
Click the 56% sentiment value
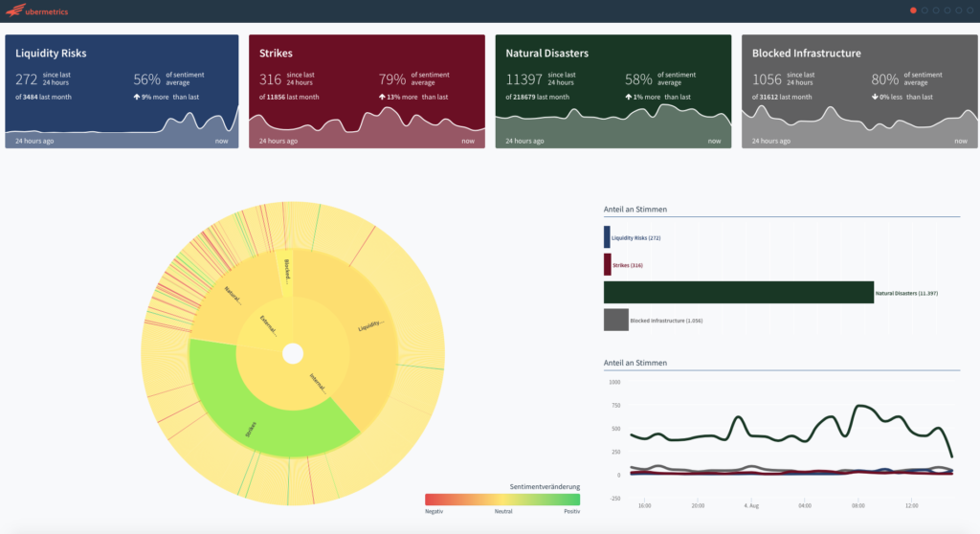[x=146, y=79]
